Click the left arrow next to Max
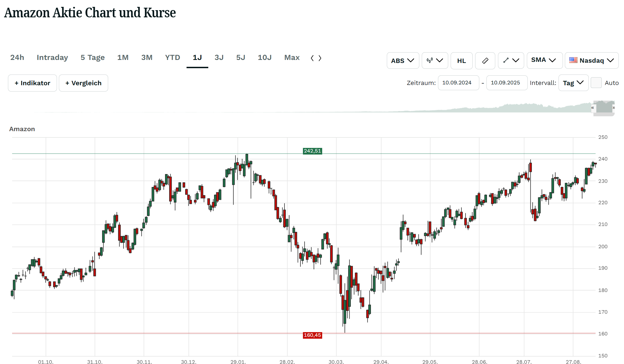The height and width of the screenshot is (364, 624). pyautogui.click(x=312, y=58)
